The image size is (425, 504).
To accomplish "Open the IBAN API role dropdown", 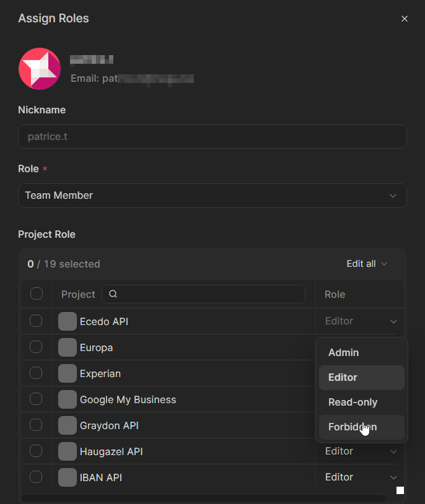I will (361, 477).
